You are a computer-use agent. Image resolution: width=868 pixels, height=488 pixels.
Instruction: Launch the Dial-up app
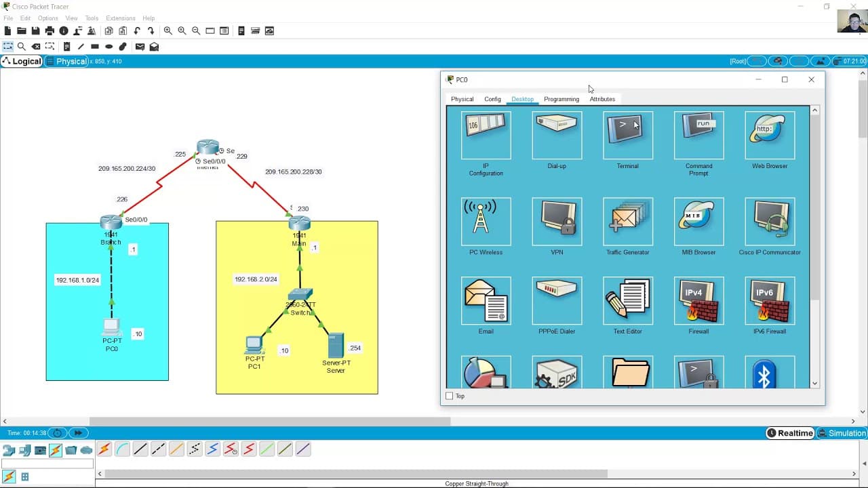pos(557,136)
